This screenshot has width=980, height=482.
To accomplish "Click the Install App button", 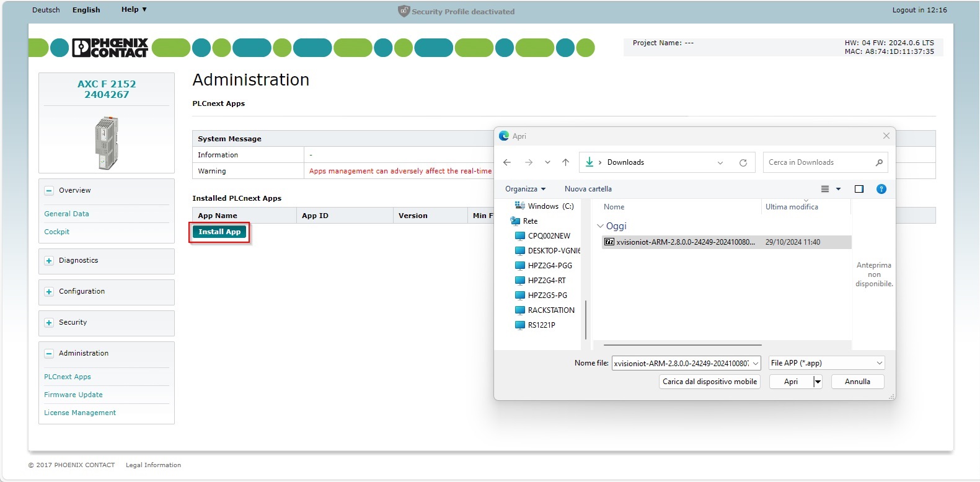I will point(219,232).
